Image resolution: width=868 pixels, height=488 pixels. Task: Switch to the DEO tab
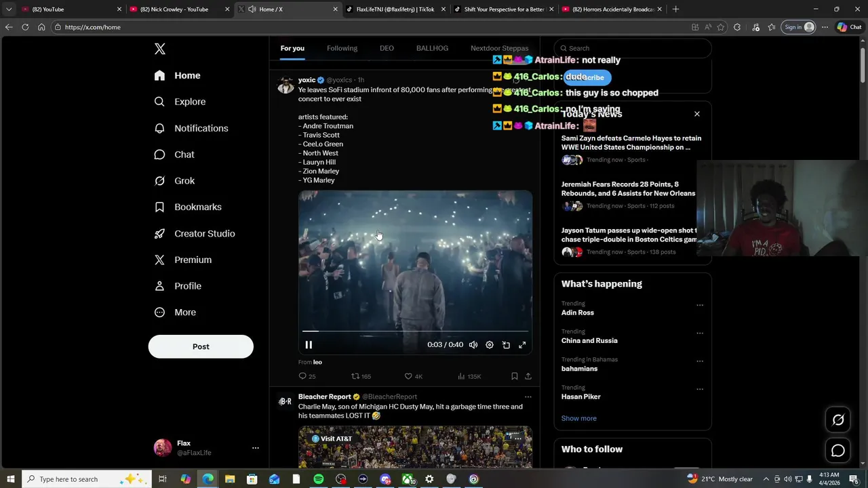(x=387, y=48)
